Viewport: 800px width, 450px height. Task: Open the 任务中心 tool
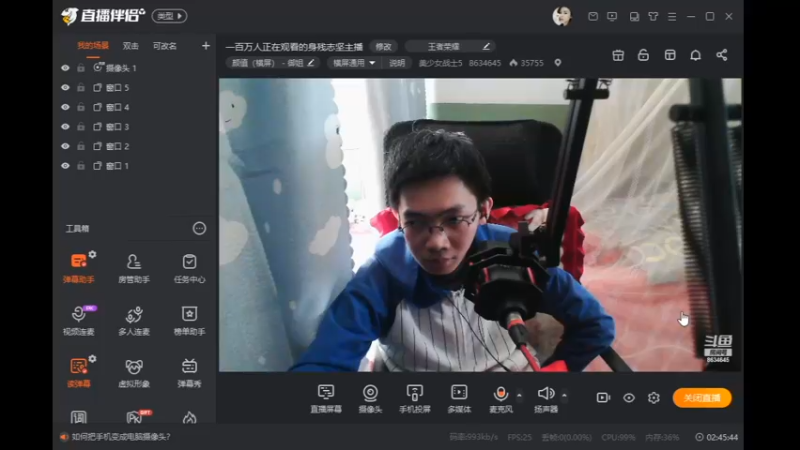pyautogui.click(x=189, y=268)
